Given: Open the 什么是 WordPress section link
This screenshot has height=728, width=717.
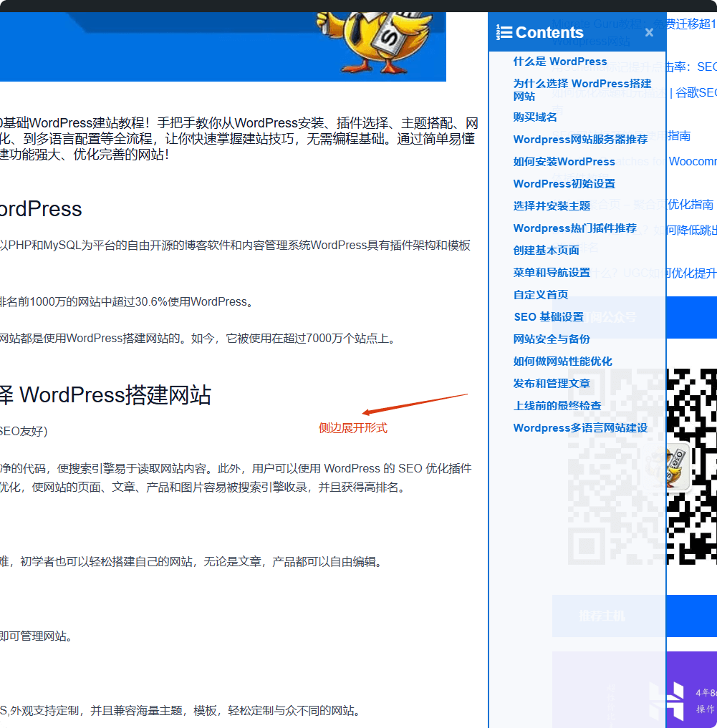Looking at the screenshot, I should coord(560,62).
